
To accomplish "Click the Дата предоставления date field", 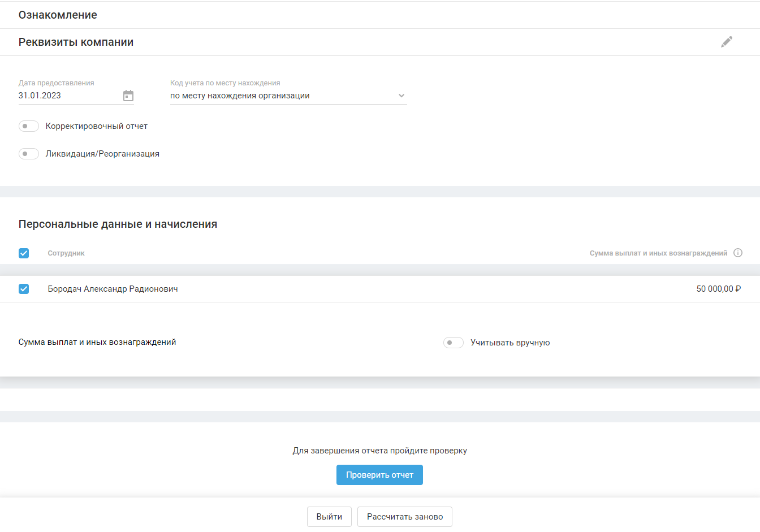I will [x=68, y=96].
